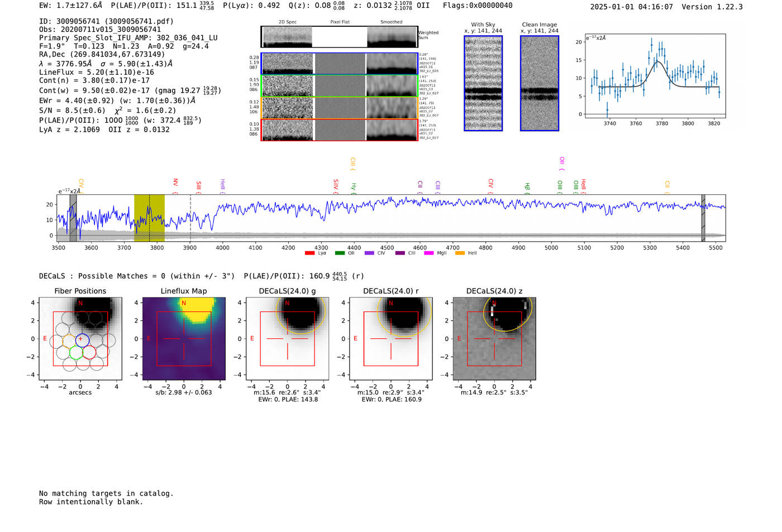Click the 'Smoothed' column header
The image size is (782, 532).
coord(391,22)
